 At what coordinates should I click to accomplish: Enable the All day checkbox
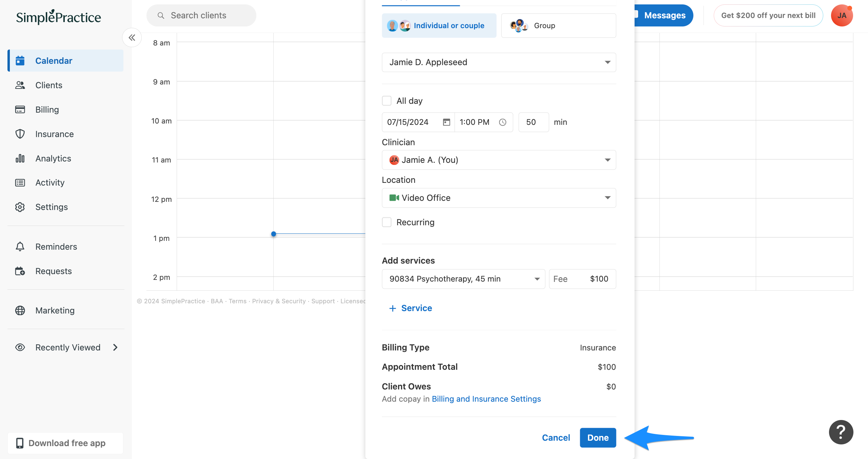pos(387,100)
